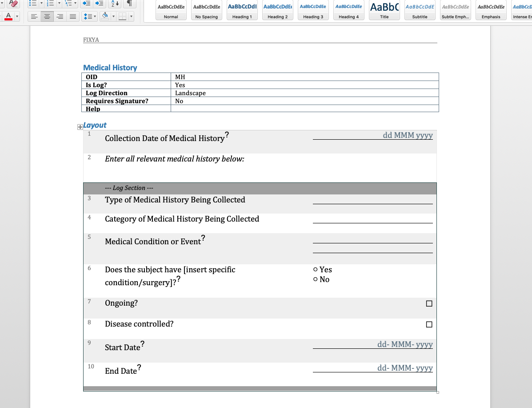Apply the Subtle Emphasis style
This screenshot has width=532, height=408.
455,10
